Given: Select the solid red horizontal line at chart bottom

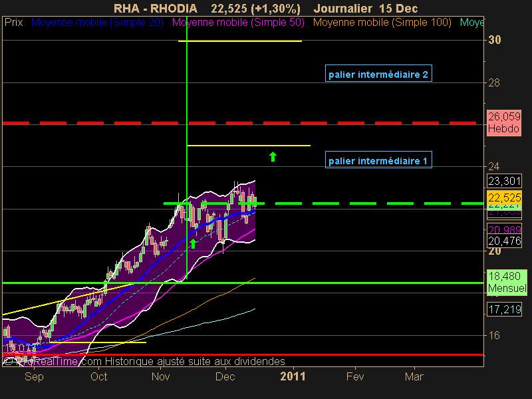Looking at the screenshot, I should [243, 354].
